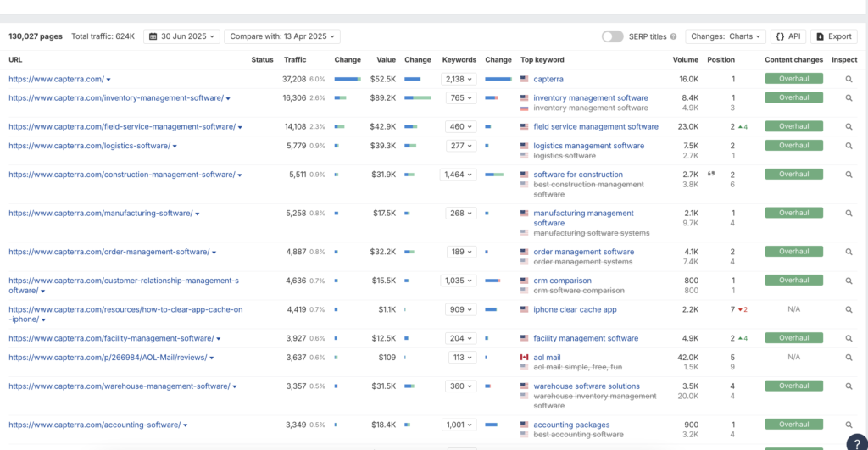This screenshot has height=450, width=868.
Task: Click keyword link 'capterra'
Action: click(548, 79)
